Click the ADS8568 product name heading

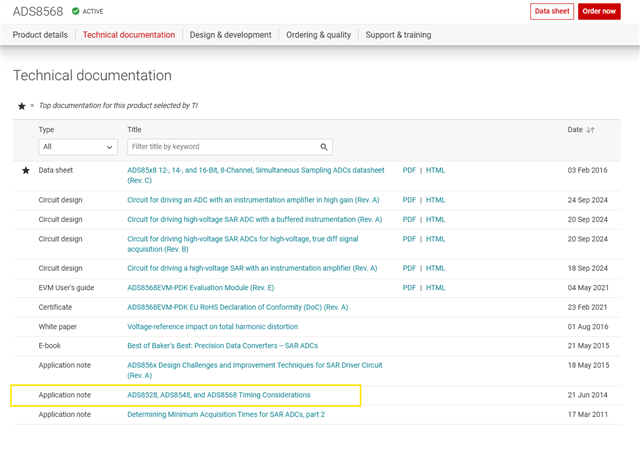(38, 11)
